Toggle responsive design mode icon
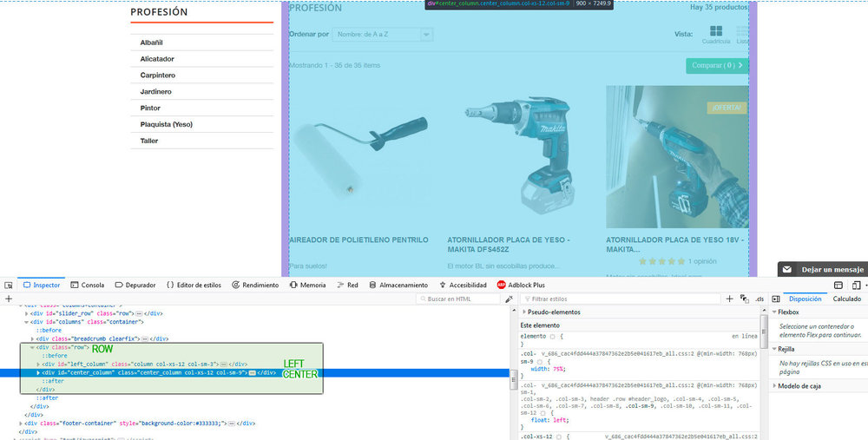 coord(857,285)
